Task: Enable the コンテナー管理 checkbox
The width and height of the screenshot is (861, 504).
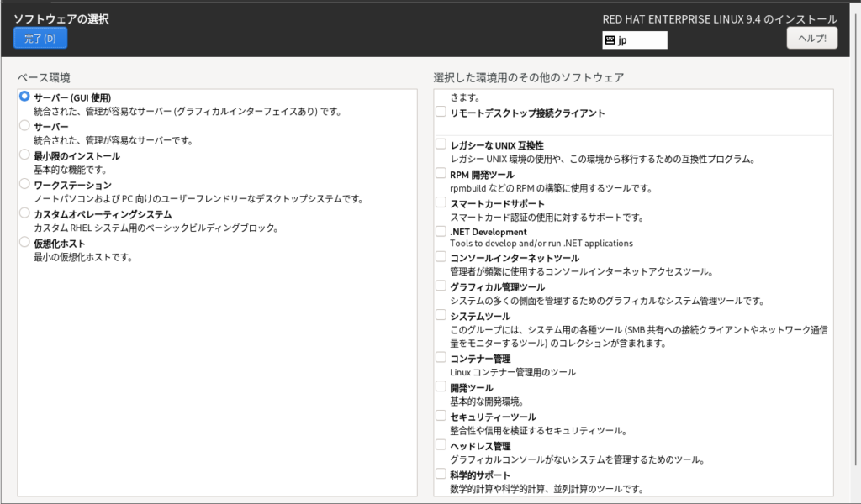Action: click(441, 358)
